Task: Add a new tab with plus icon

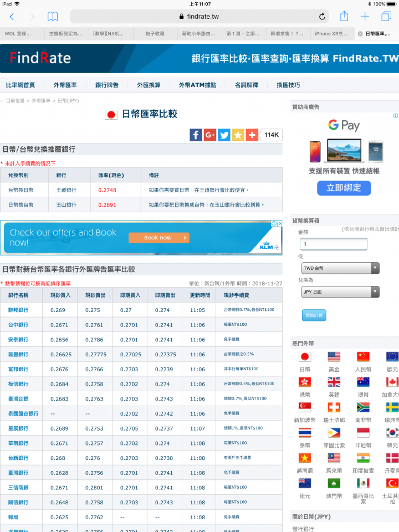Action: coord(365,16)
